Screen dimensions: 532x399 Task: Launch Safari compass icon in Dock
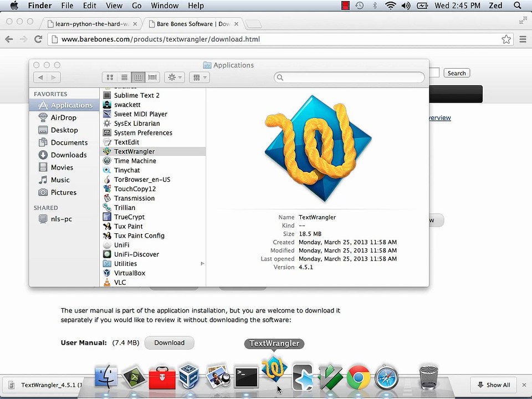[386, 377]
